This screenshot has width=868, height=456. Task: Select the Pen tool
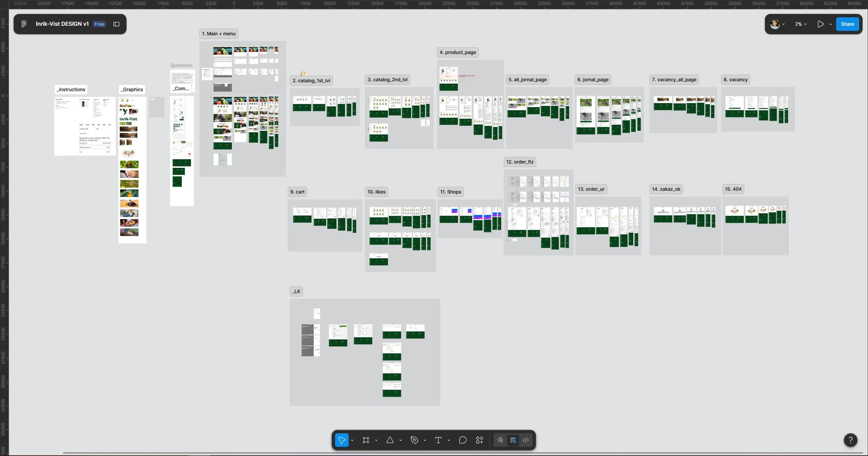point(414,440)
